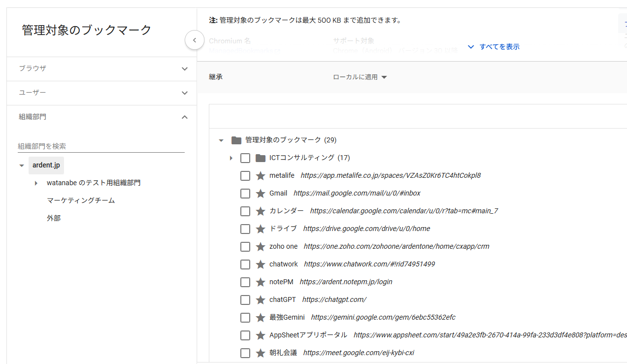The height and width of the screenshot is (364, 627).
Task: Check the checkbox next to notePM
Action: (245, 282)
